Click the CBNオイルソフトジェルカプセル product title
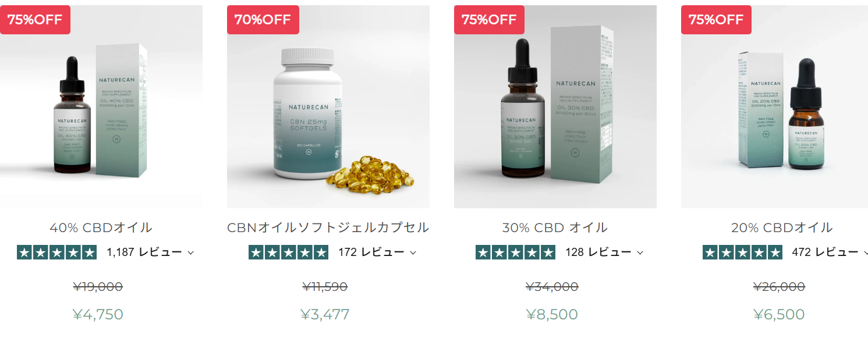 click(328, 227)
